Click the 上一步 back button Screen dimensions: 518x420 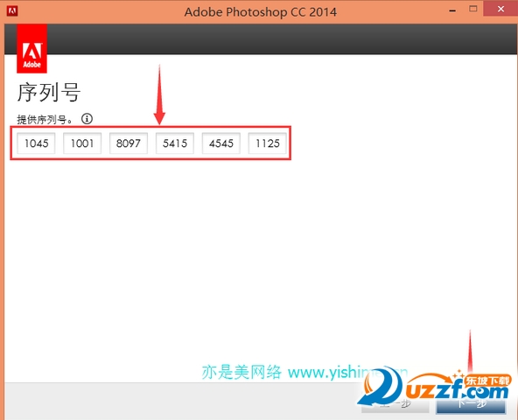pos(395,404)
